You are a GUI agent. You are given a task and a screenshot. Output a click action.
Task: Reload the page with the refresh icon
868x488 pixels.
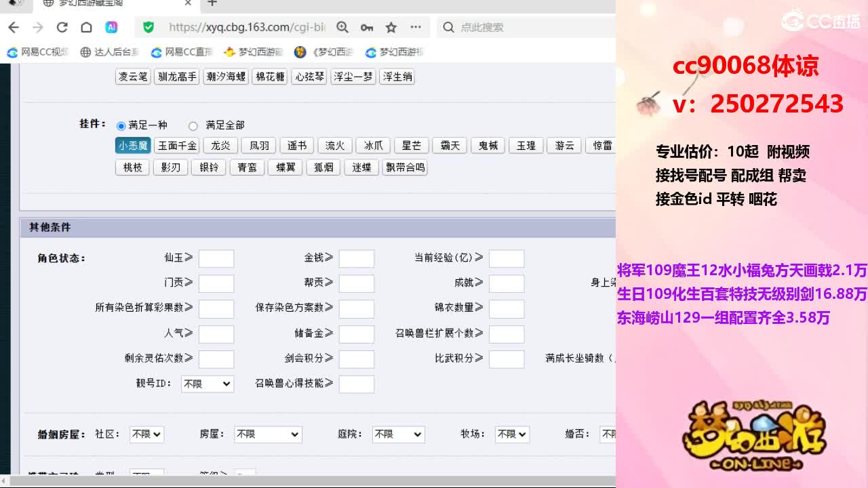62,27
